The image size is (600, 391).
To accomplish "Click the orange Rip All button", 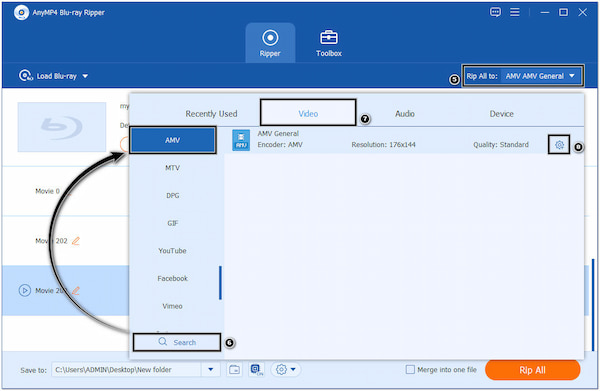I will point(532,370).
